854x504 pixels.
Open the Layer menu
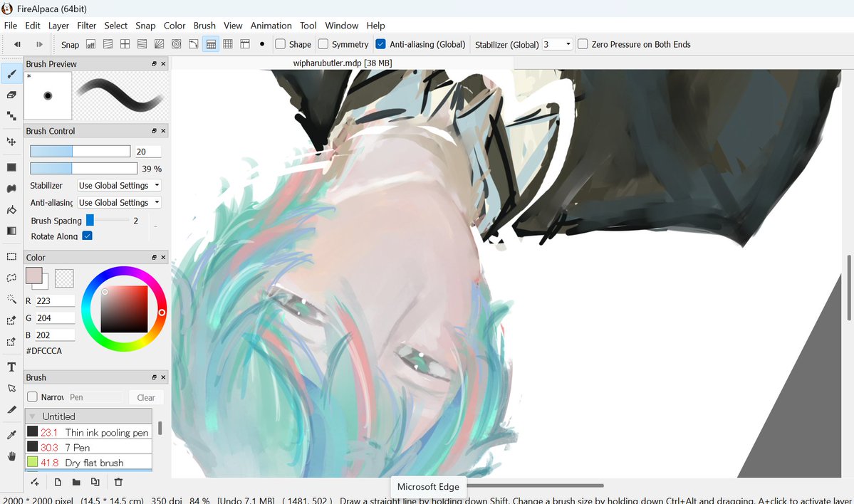click(x=58, y=26)
